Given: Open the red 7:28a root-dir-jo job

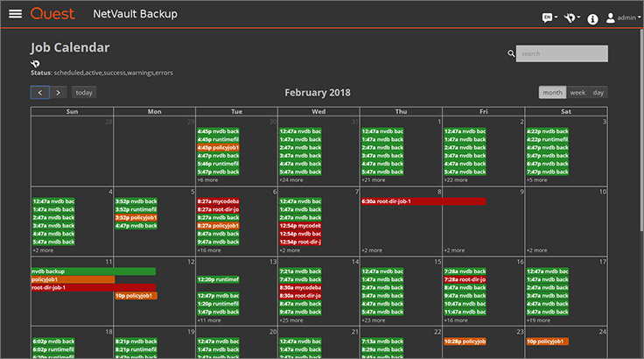Looking at the screenshot, I should coord(465,279).
